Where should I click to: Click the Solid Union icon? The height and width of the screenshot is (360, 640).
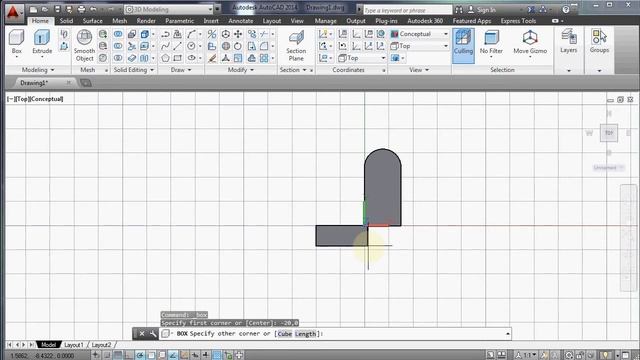(x=118, y=34)
